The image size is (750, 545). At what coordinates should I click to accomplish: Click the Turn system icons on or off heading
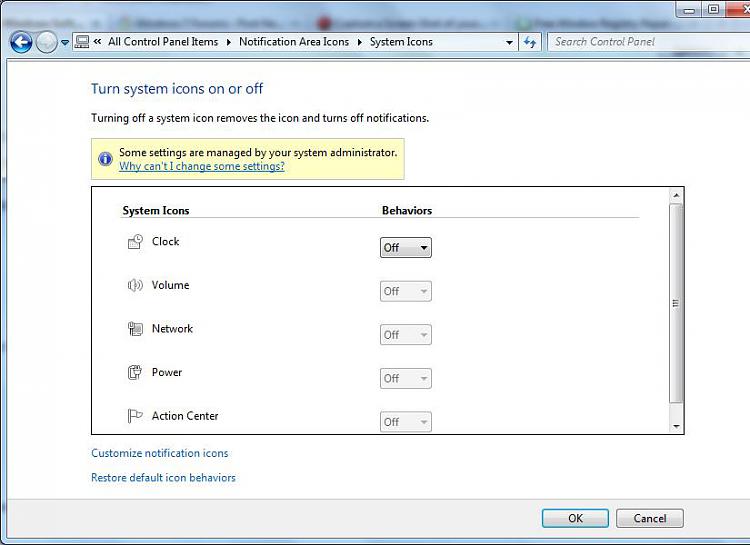[177, 89]
